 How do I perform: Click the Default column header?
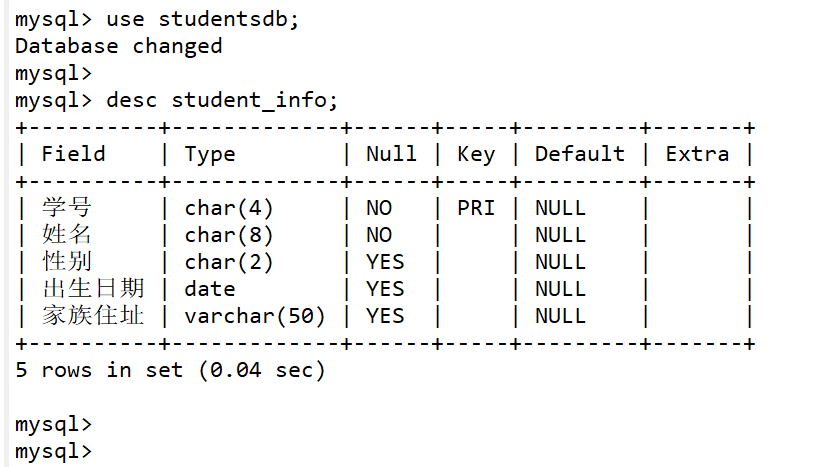tap(579, 154)
